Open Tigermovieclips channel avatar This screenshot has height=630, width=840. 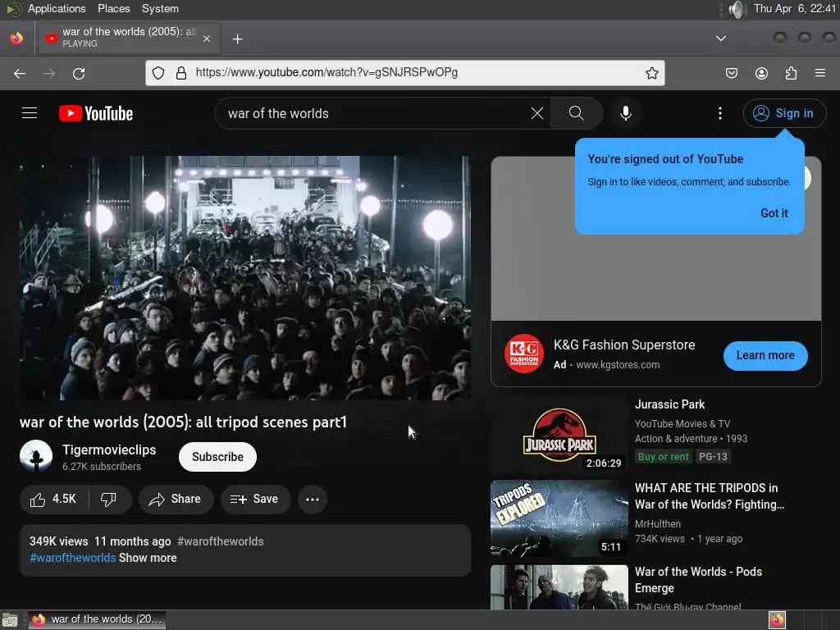tap(36, 456)
